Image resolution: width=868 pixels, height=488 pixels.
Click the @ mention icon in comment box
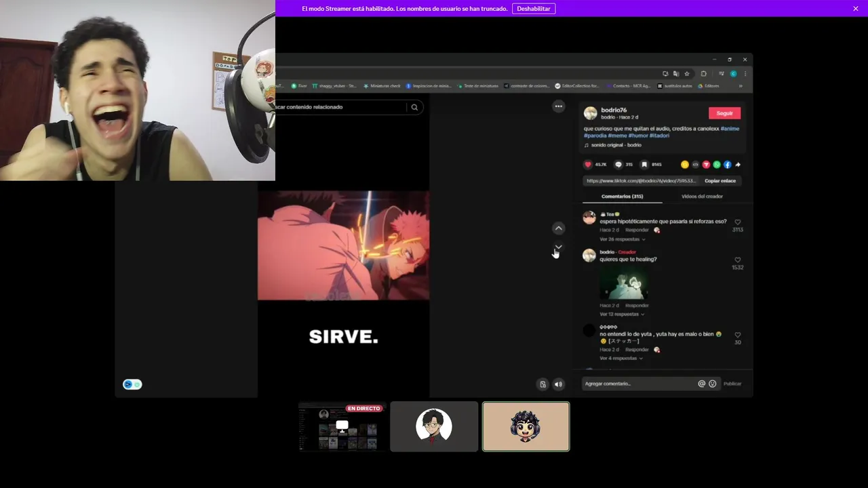[702, 384]
